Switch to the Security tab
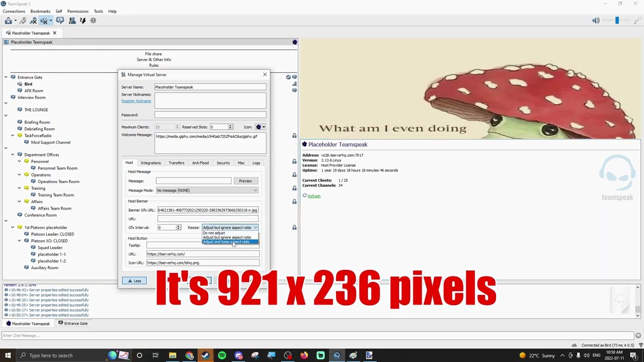 pyautogui.click(x=223, y=163)
